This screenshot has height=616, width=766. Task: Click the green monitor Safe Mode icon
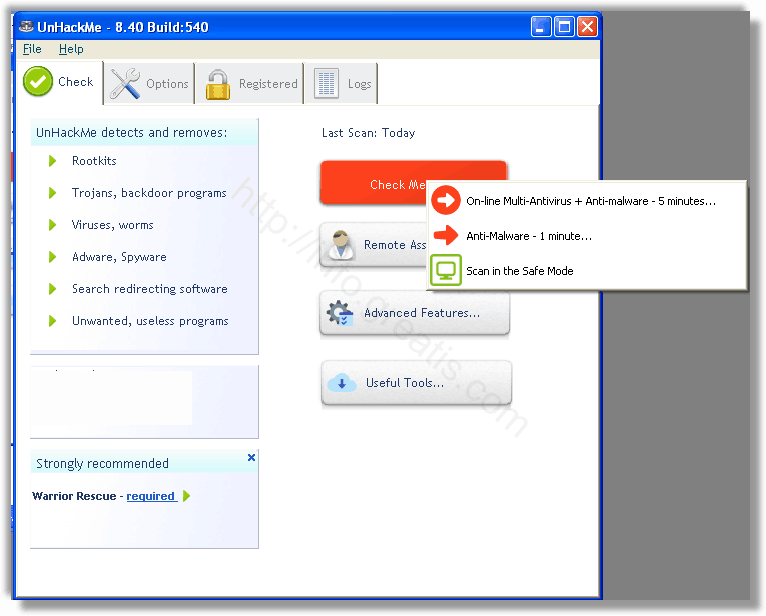point(446,270)
